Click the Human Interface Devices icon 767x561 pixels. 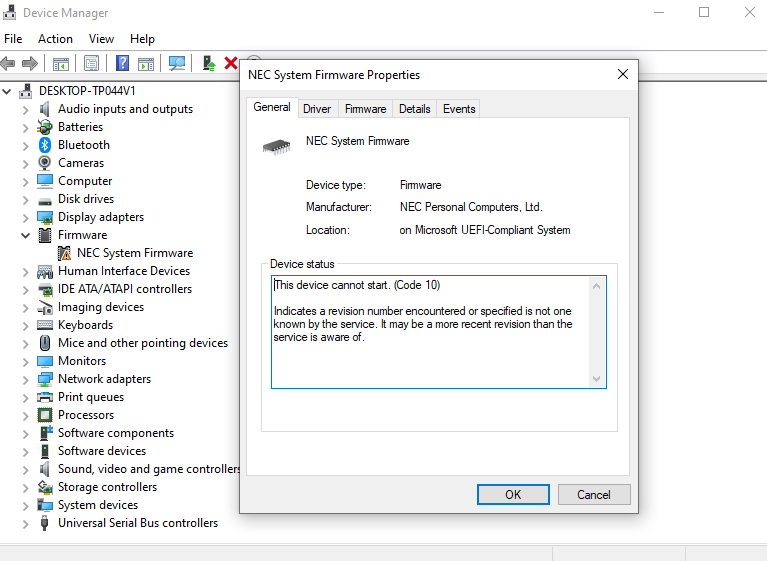point(45,271)
